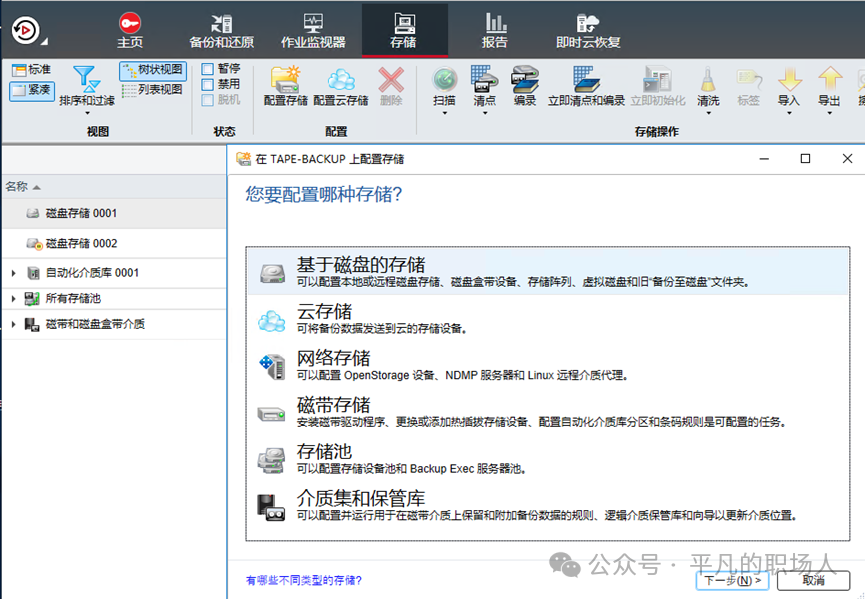Expand 磁带和磁盘盒带介质 tree node
This screenshot has height=599, width=865.
(13, 325)
